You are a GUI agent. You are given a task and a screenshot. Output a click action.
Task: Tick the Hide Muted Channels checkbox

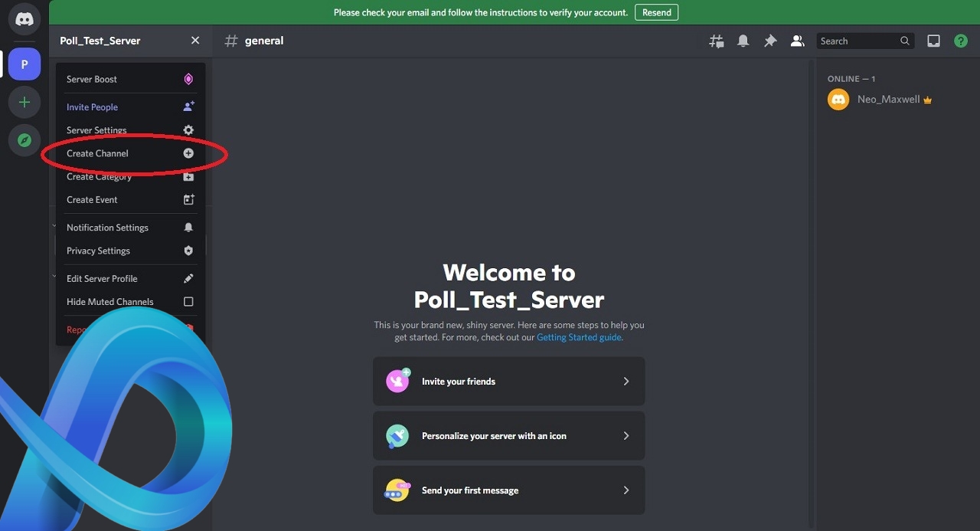pyautogui.click(x=188, y=302)
